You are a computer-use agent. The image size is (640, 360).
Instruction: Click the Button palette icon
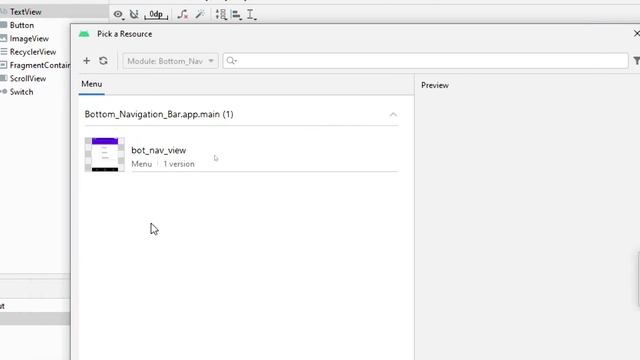pos(4,25)
